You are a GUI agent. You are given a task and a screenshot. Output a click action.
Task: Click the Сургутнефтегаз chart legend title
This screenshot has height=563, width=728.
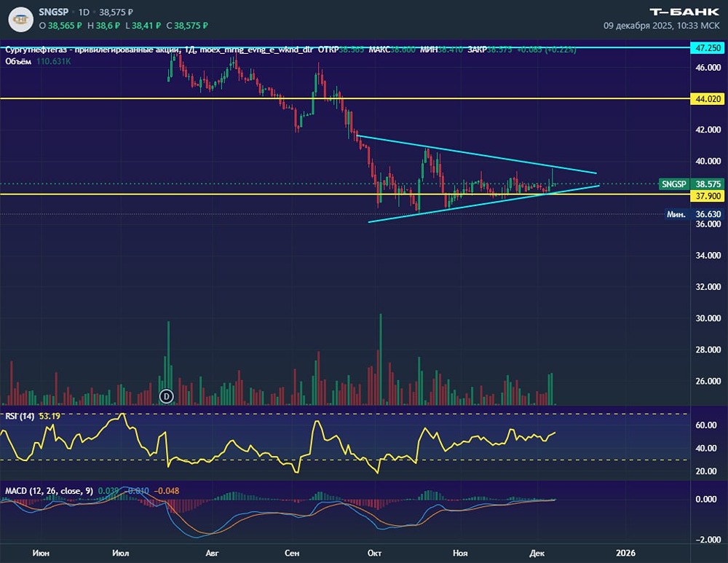point(87,50)
